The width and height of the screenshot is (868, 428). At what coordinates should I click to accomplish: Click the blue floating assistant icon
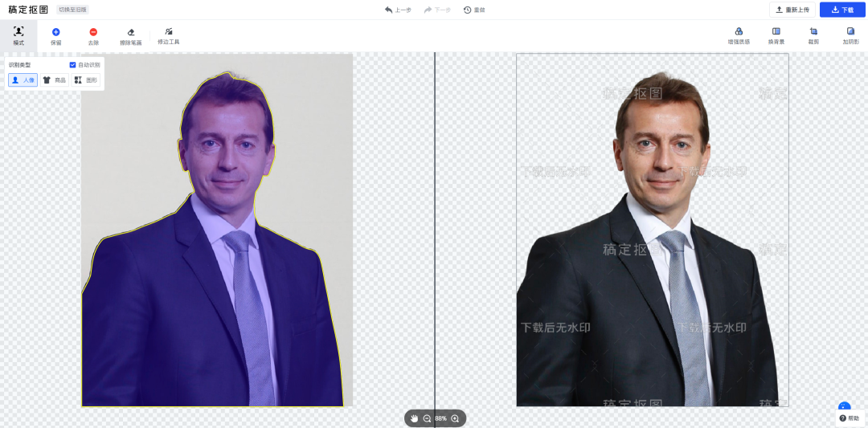click(844, 407)
